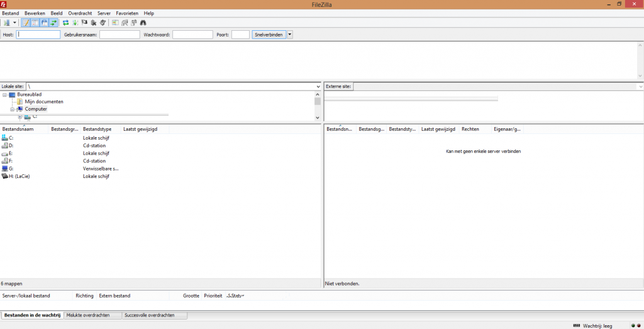Sort local list by Bestandstype column
Image resolution: width=644 pixels, height=329 pixels.
(101, 129)
